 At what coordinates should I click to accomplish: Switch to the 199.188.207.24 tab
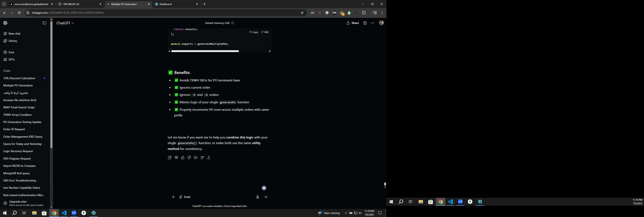pos(80,4)
